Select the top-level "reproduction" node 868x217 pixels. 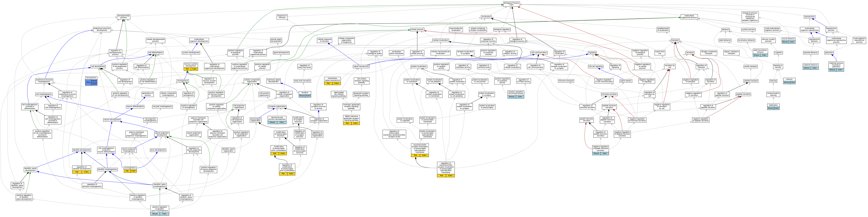(x=809, y=17)
